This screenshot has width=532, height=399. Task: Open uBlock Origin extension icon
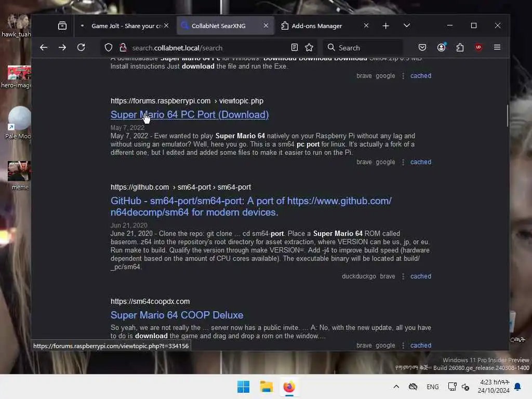(x=478, y=47)
